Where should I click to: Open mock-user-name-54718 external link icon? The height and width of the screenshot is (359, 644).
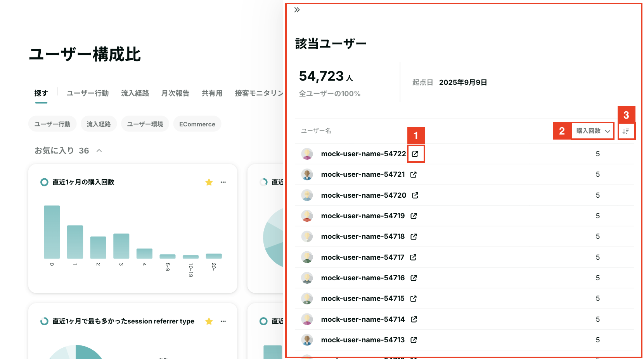414,236
